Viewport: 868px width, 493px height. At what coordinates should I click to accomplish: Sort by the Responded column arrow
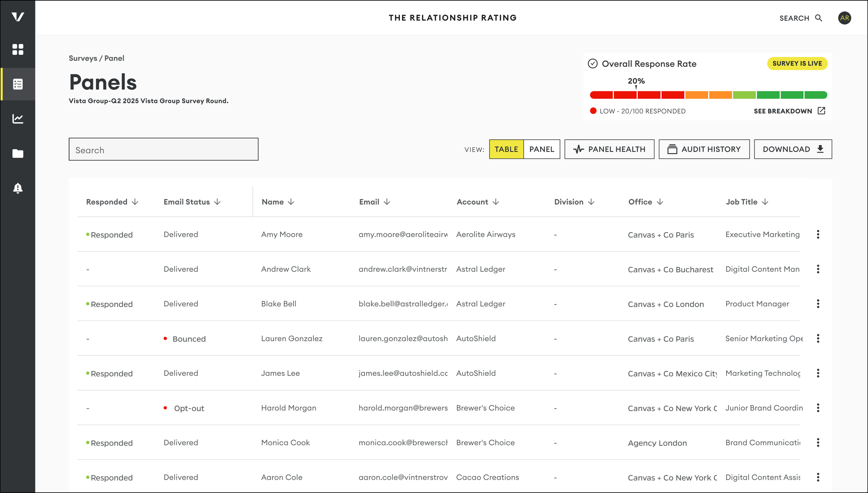click(135, 202)
